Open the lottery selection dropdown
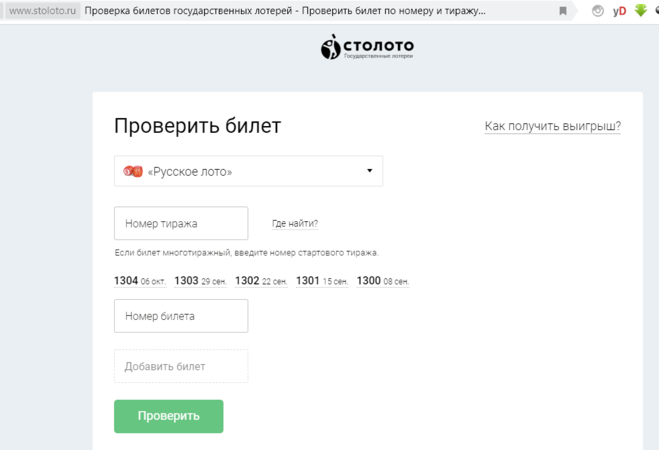The width and height of the screenshot is (659, 450). tap(248, 171)
